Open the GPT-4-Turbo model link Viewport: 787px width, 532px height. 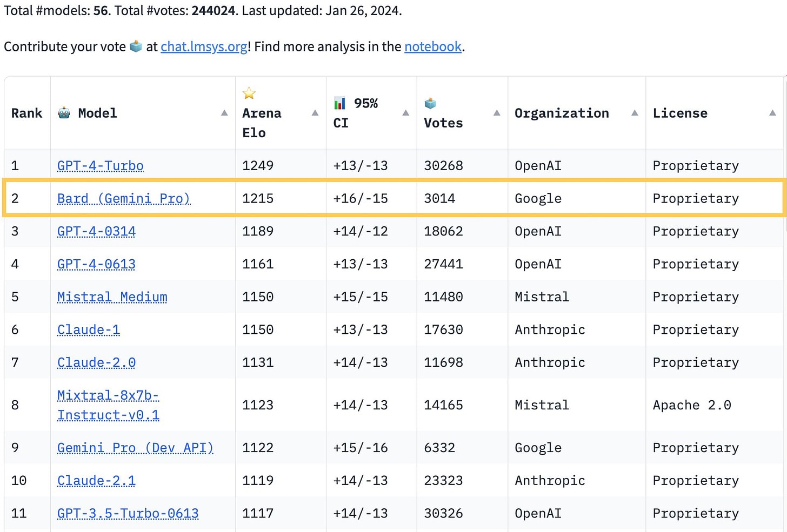(101, 166)
